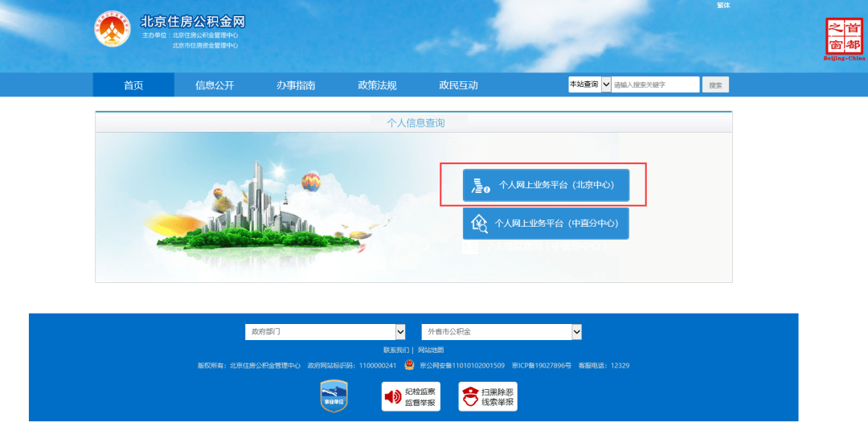The width and height of the screenshot is (868, 447).
Task: Click the 联系我们 footer link
Action: pyautogui.click(x=396, y=350)
